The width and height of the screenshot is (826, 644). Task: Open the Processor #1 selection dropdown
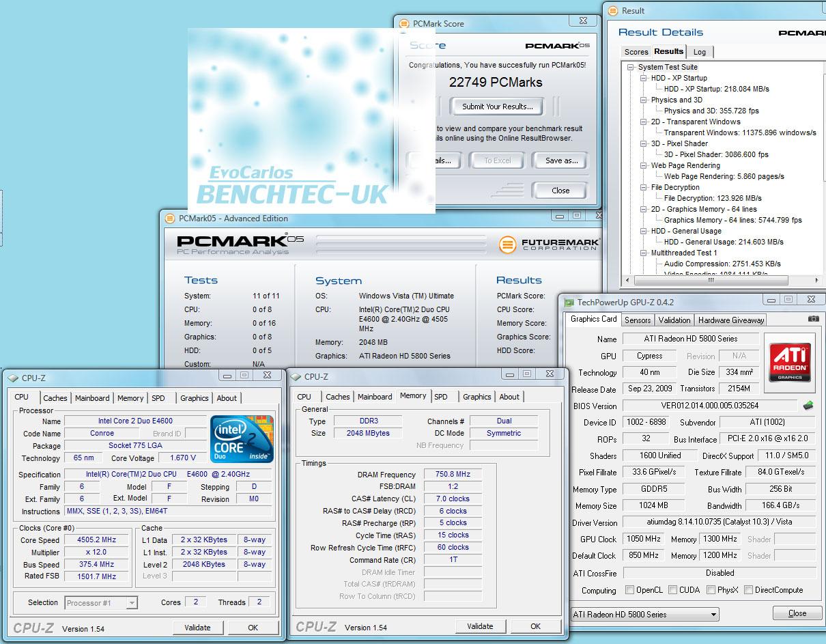(x=101, y=603)
